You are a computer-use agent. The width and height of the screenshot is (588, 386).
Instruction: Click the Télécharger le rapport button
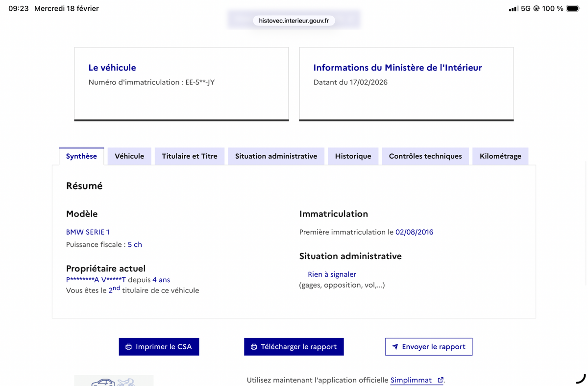pyautogui.click(x=294, y=347)
